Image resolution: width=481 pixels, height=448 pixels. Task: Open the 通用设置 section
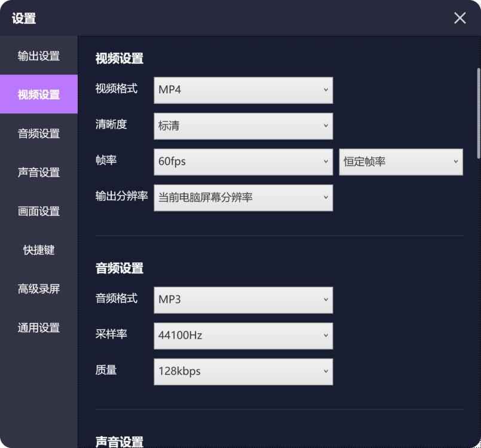click(38, 328)
